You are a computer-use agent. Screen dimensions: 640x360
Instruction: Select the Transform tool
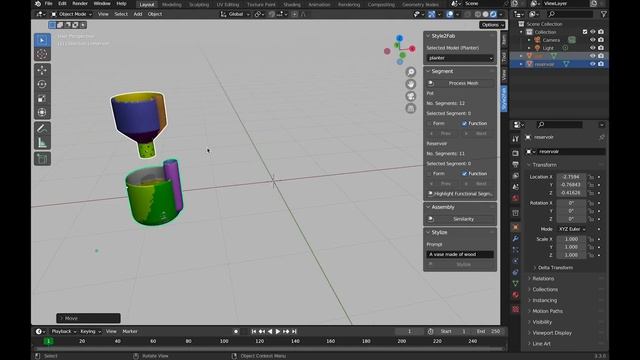(42, 112)
